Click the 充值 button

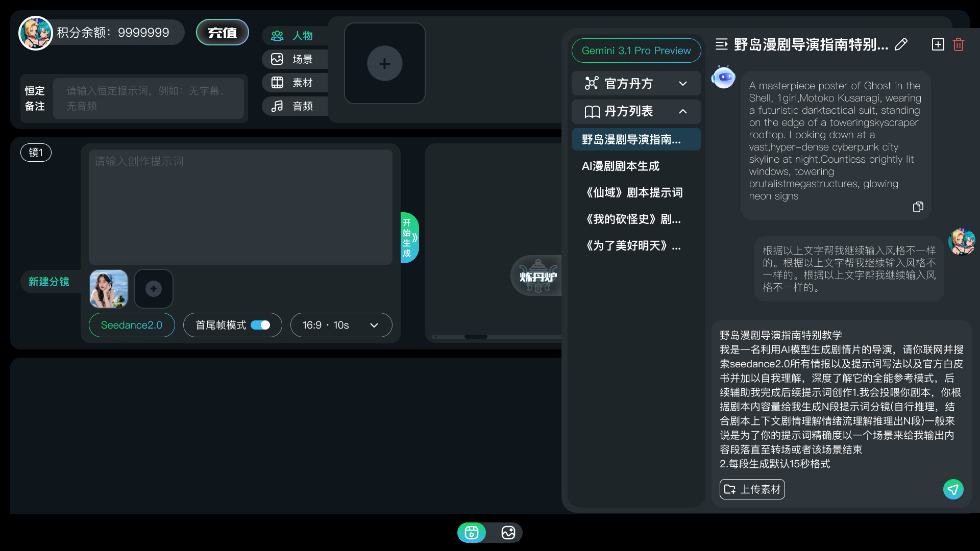point(222,32)
